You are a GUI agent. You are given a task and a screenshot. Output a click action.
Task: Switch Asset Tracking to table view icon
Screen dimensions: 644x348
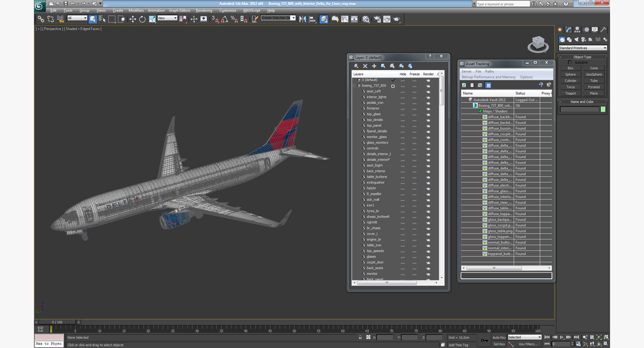(x=488, y=85)
